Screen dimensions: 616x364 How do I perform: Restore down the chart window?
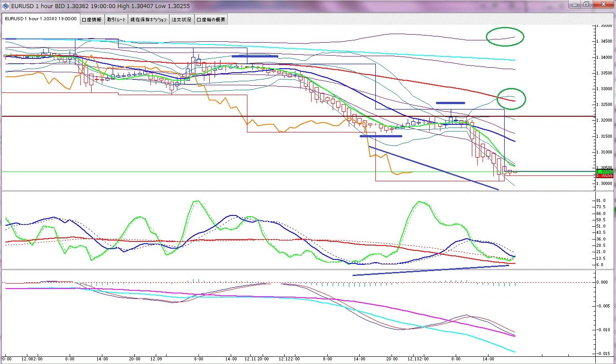586,4
